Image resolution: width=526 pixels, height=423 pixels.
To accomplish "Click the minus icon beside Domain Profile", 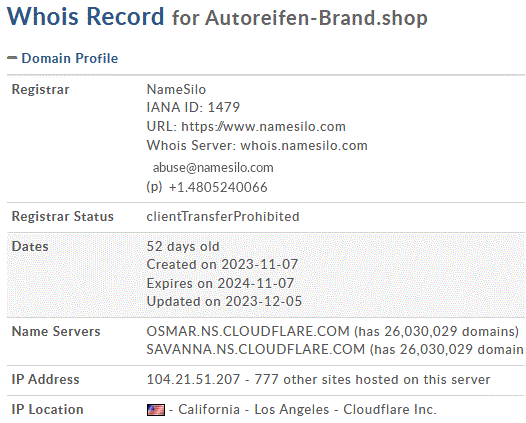I will point(12,58).
